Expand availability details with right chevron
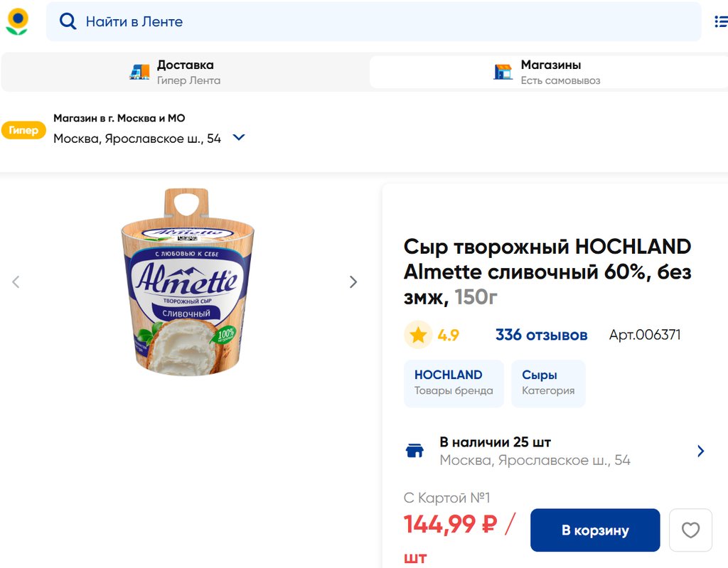This screenshot has height=568, width=728. pyautogui.click(x=701, y=451)
